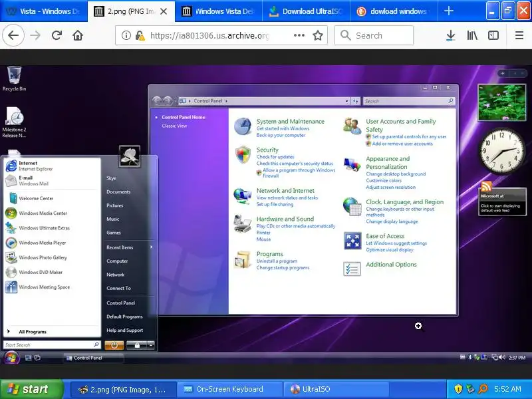
Task: Go back to the previous page
Action: [x=13, y=35]
